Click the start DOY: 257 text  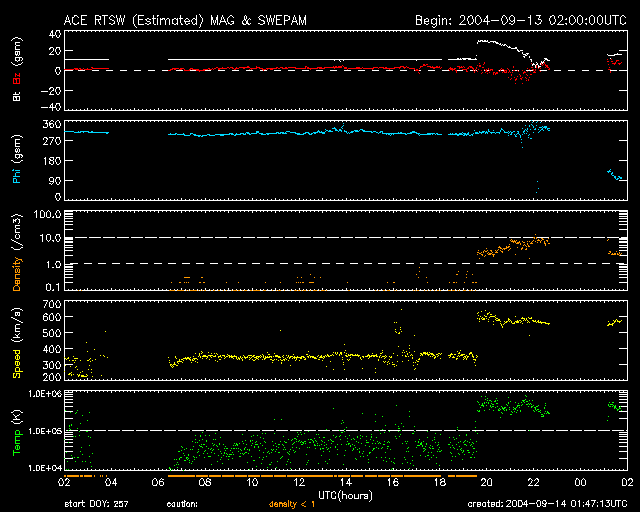click(x=97, y=504)
